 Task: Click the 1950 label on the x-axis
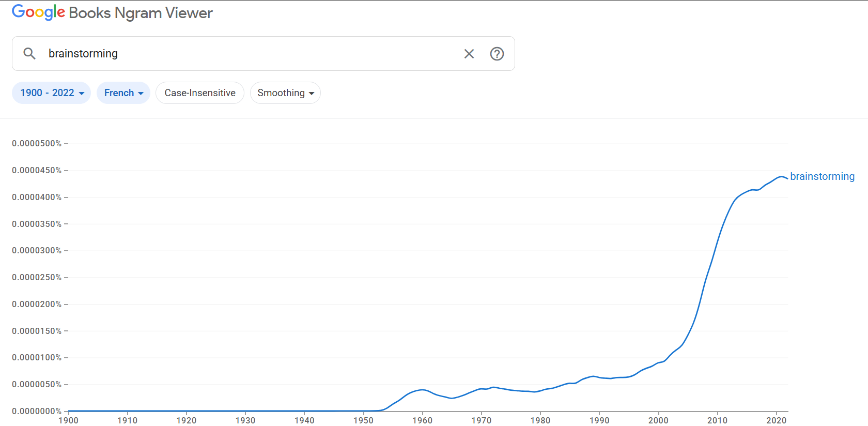pos(364,420)
